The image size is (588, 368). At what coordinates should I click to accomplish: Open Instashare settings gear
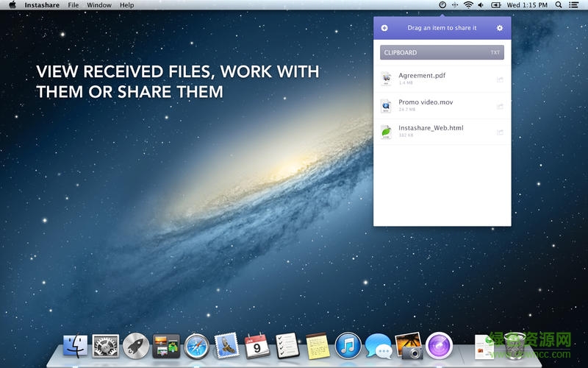(x=500, y=28)
